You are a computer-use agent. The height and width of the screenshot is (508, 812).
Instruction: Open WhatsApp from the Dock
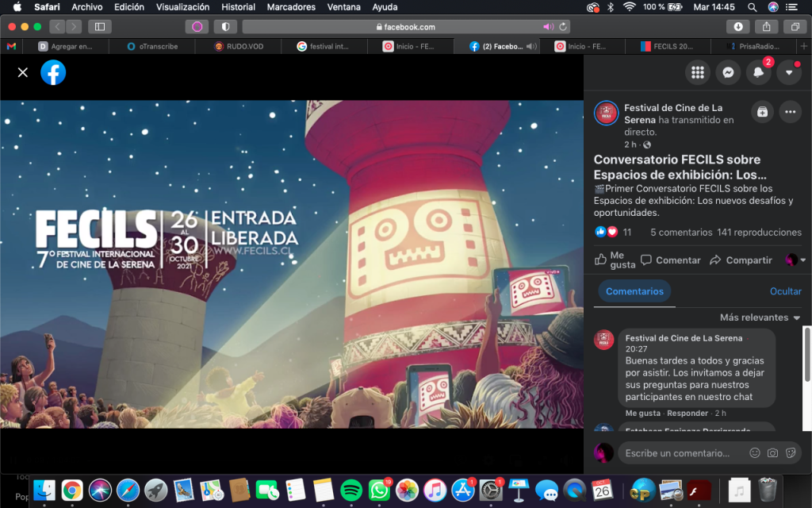(x=379, y=490)
